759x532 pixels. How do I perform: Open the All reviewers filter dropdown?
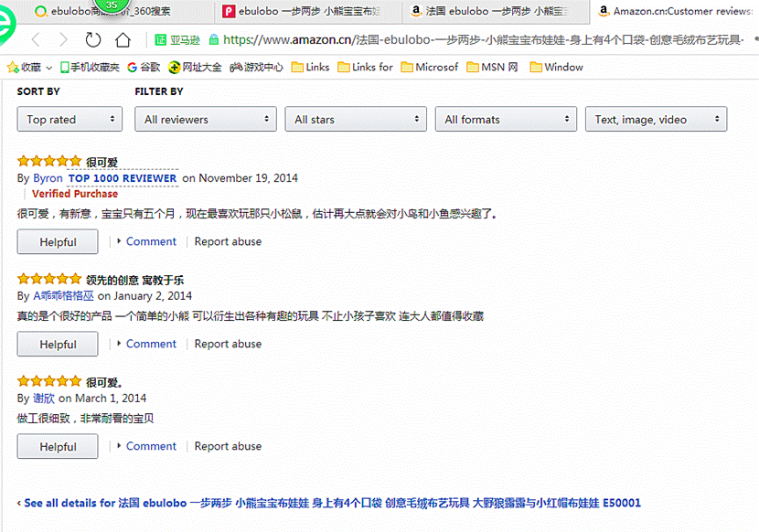(206, 119)
